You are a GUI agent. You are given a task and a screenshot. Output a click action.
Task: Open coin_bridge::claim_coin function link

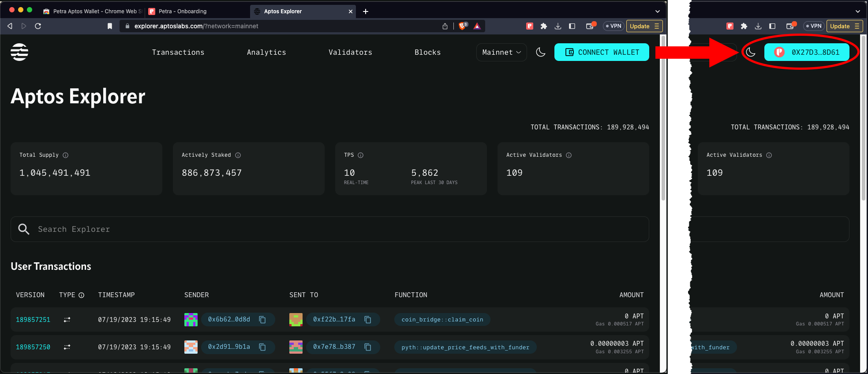pyautogui.click(x=442, y=320)
